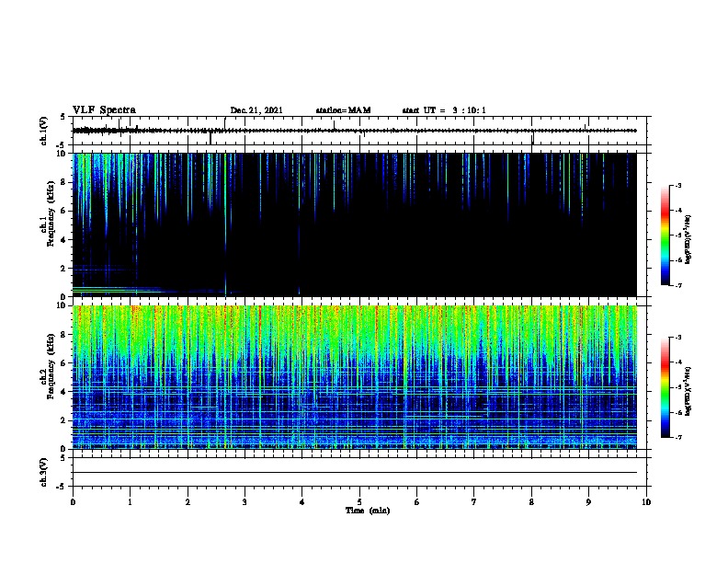
Task: Click the "-7" tick on ch.1 colorbar
Action: click(x=678, y=285)
